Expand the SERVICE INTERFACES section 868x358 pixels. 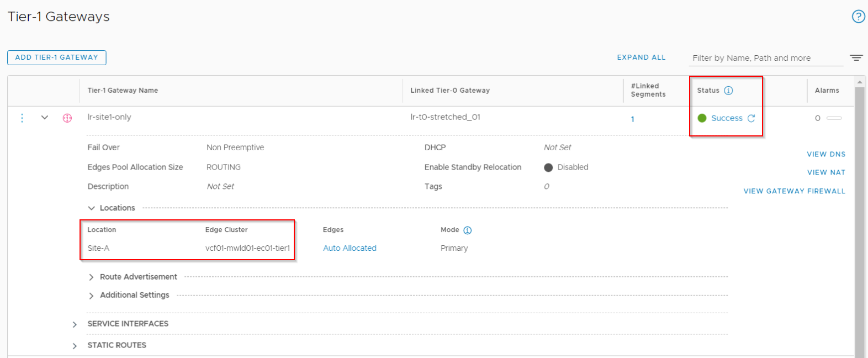[x=75, y=324]
